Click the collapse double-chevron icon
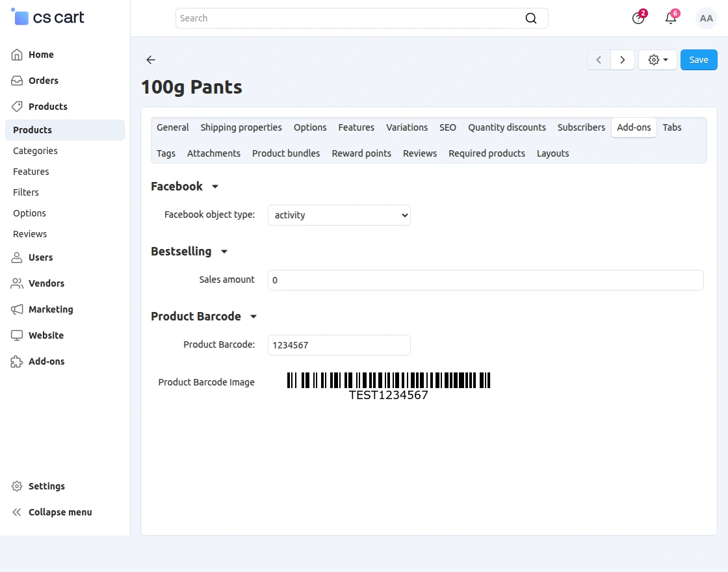Image resolution: width=728 pixels, height=572 pixels. coord(17,513)
